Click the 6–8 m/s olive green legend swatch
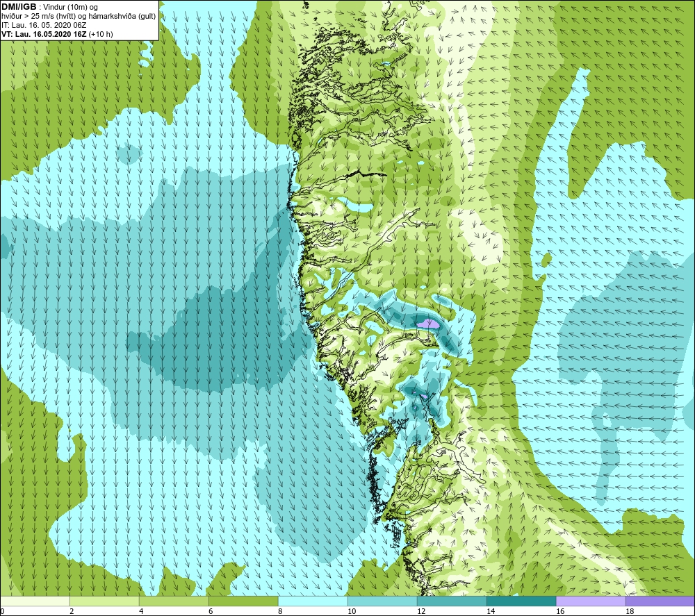 pos(243,601)
